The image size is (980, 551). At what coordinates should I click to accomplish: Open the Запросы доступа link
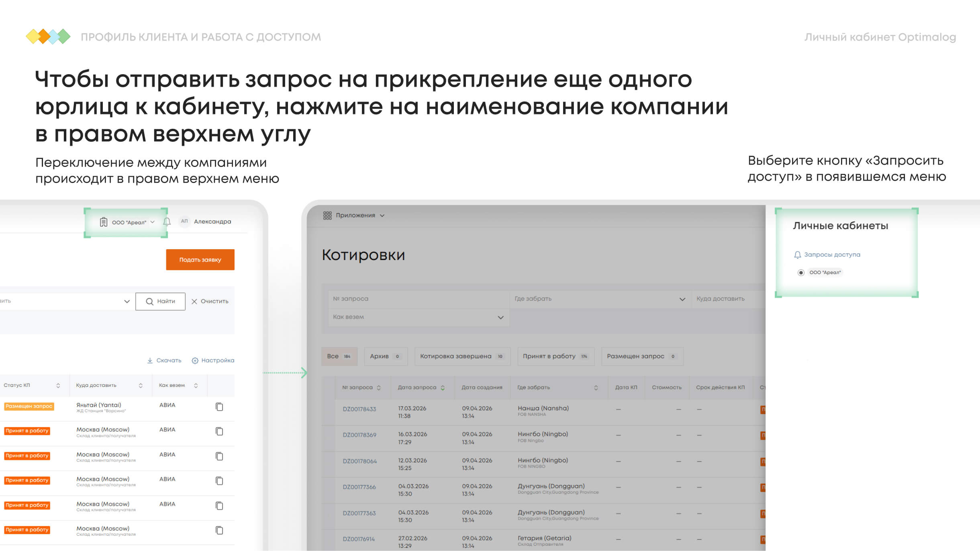(831, 254)
